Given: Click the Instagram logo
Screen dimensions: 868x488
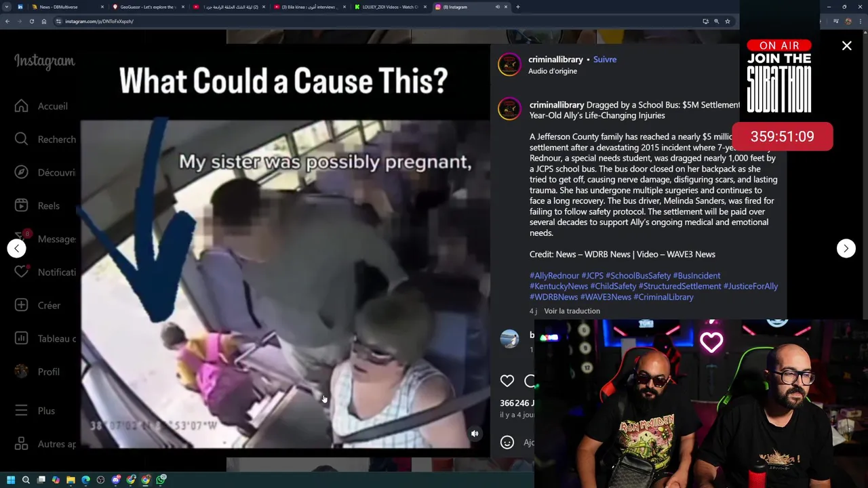Looking at the screenshot, I should point(45,62).
